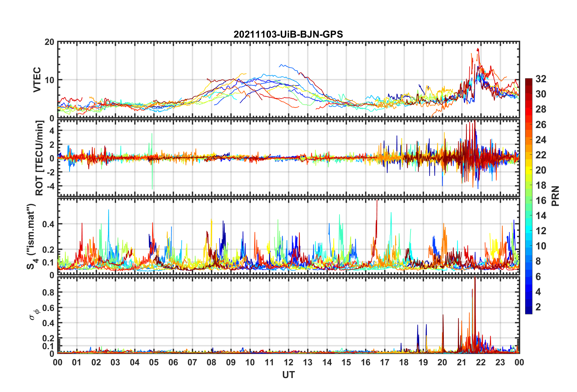Click x-axis tick label 06
This screenshot has height=392, width=577.
(173, 362)
